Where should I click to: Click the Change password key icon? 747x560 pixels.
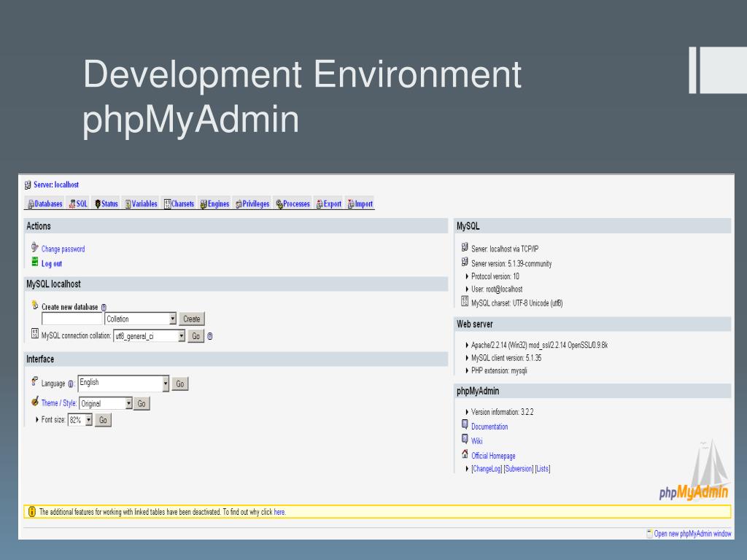(35, 248)
